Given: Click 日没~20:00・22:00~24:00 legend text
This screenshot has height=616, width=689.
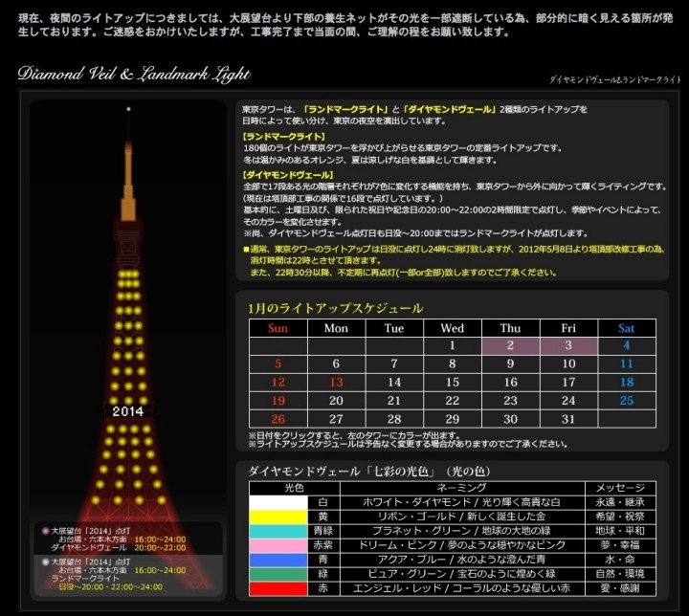Looking at the screenshot, I should click(110, 587).
